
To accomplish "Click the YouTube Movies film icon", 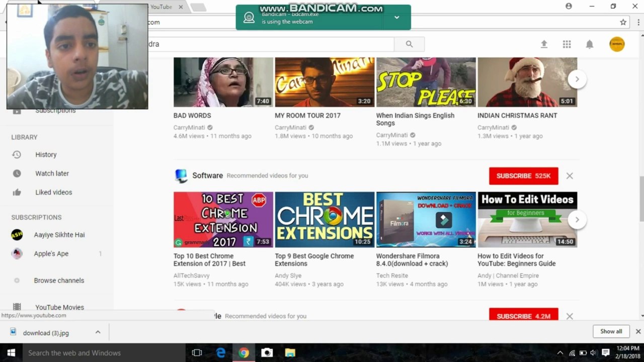I will click(17, 307).
